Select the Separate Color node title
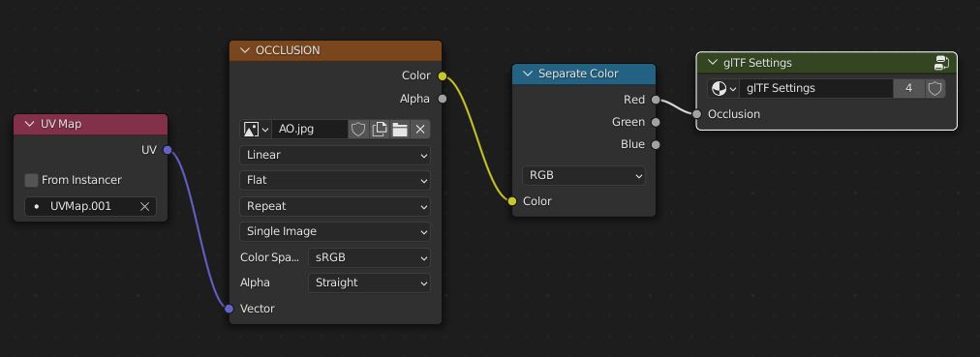This screenshot has height=357, width=980. (x=578, y=74)
